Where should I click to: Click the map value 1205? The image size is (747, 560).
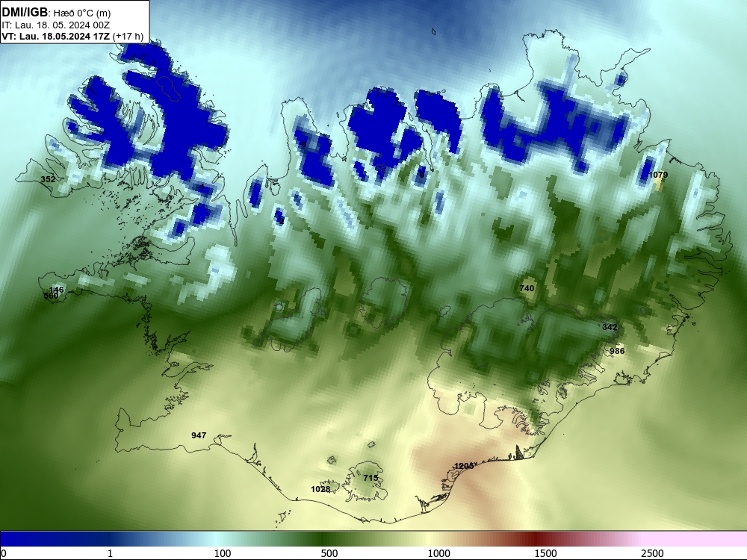coord(464,466)
